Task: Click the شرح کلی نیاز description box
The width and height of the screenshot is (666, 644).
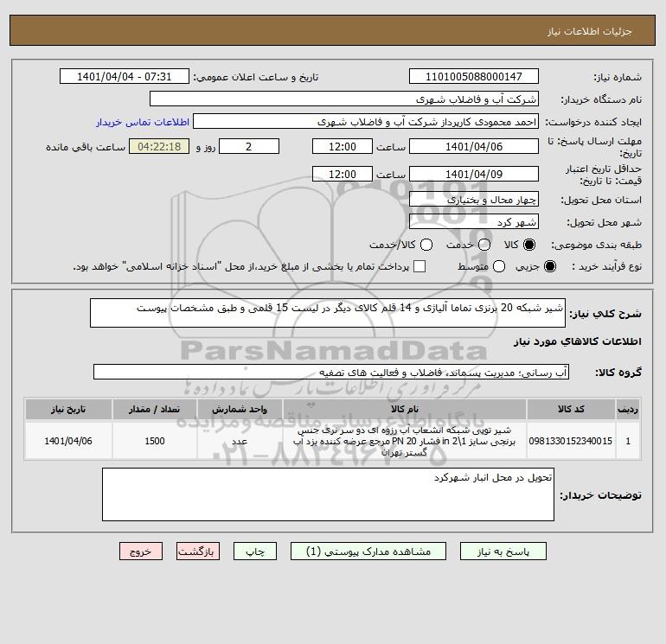Action: (x=328, y=313)
